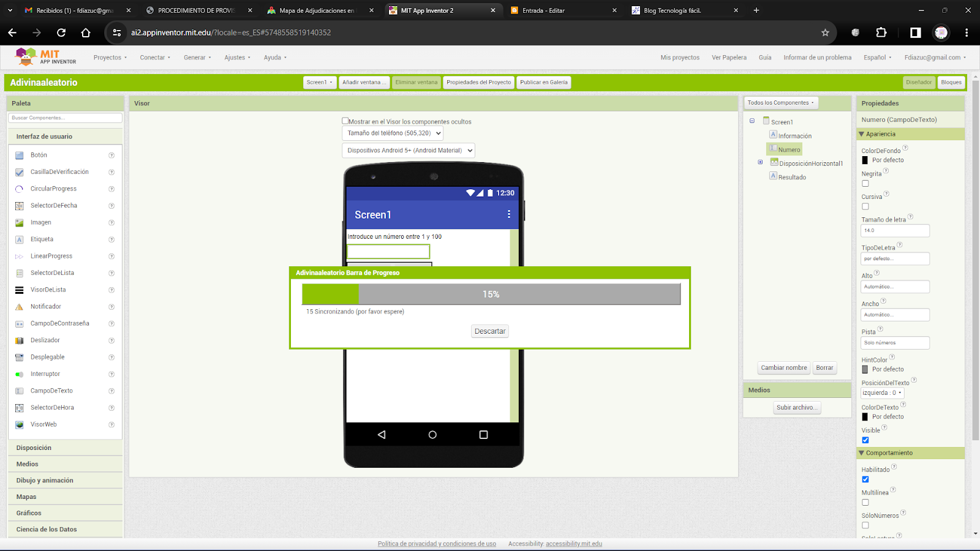The width and height of the screenshot is (980, 551).
Task: Click the Imagen component icon
Action: coord(20,223)
